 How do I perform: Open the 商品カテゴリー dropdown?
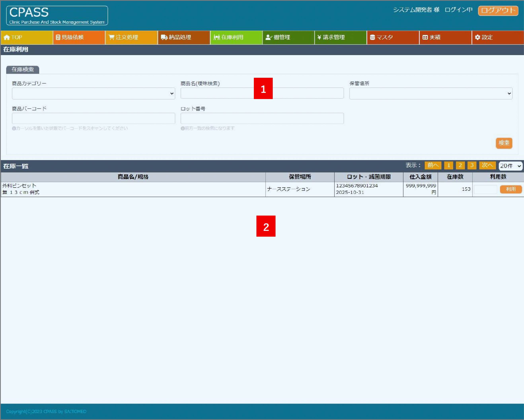coord(93,93)
